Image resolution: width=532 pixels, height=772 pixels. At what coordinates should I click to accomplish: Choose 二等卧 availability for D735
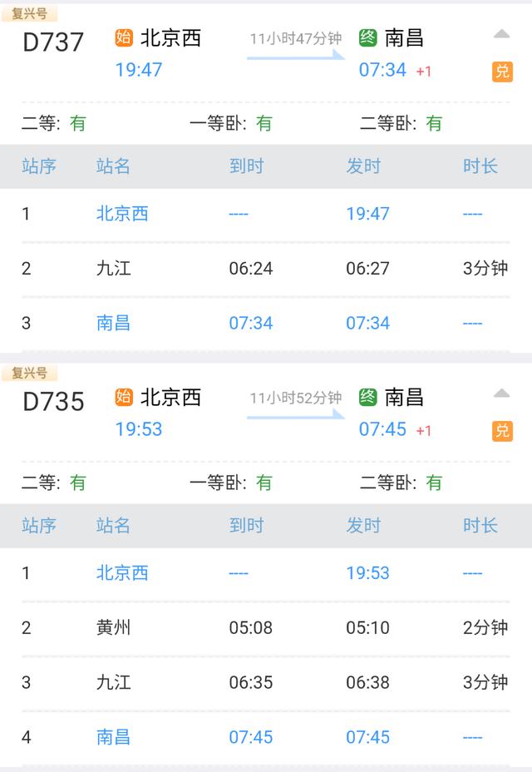tap(401, 482)
